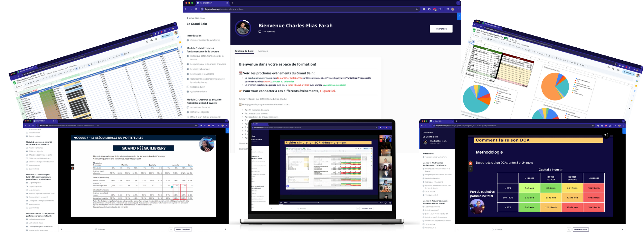Collapse the blue side chevron in Module 4 window

click(227, 130)
